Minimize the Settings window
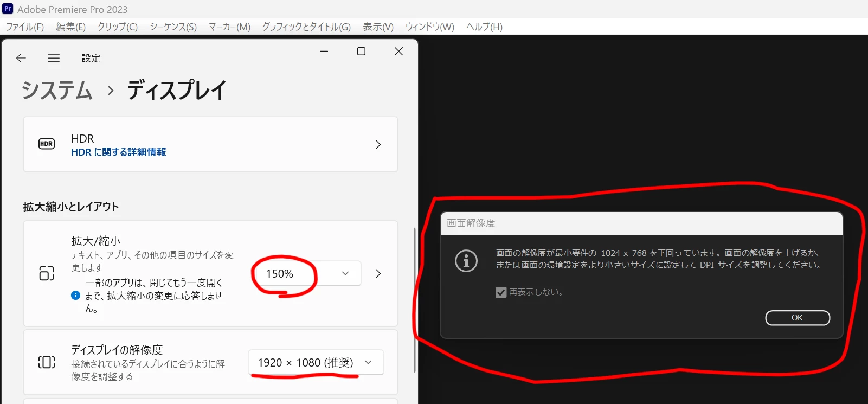868x404 pixels. click(x=324, y=52)
